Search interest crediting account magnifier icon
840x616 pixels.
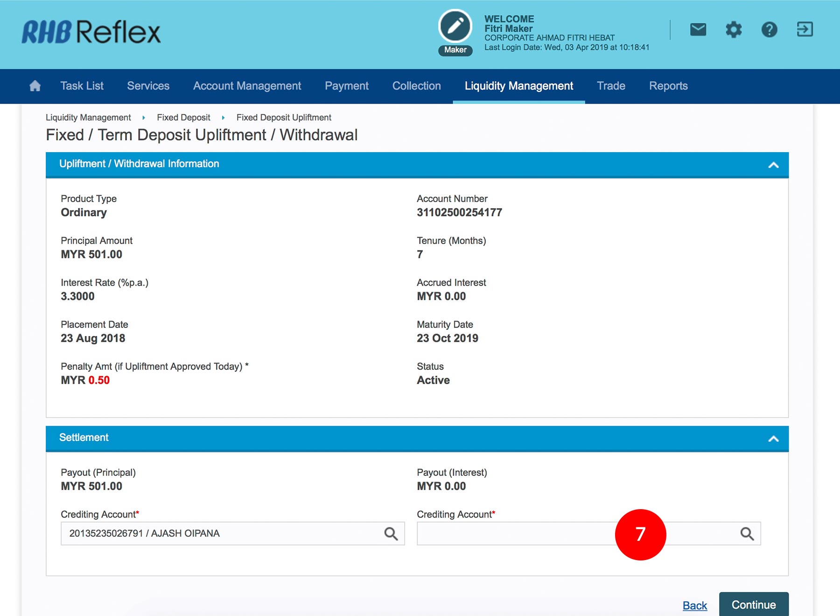[x=747, y=533]
